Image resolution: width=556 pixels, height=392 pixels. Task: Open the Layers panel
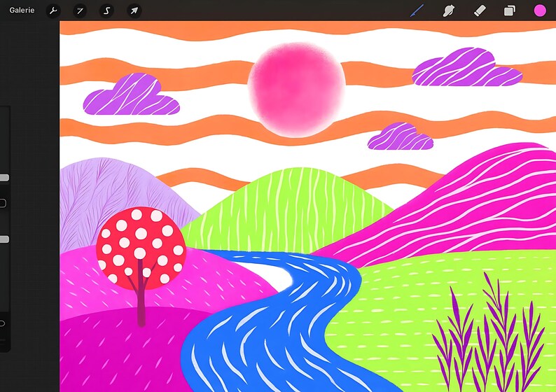[x=510, y=10]
